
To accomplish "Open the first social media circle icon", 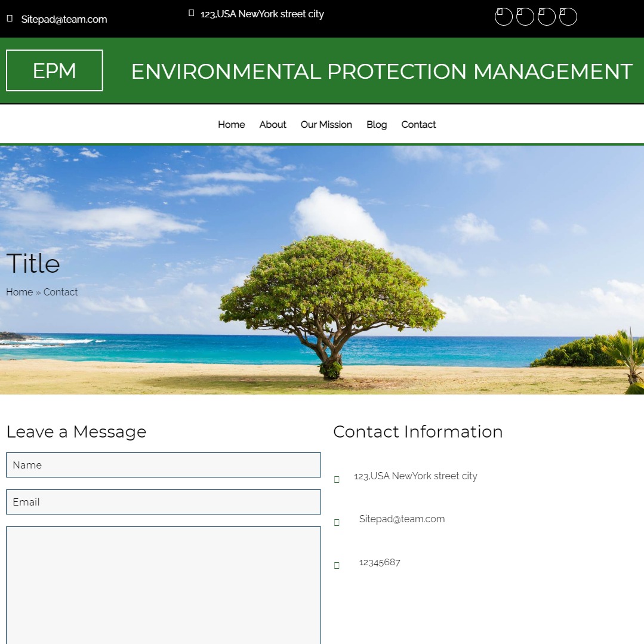I will click(x=504, y=17).
